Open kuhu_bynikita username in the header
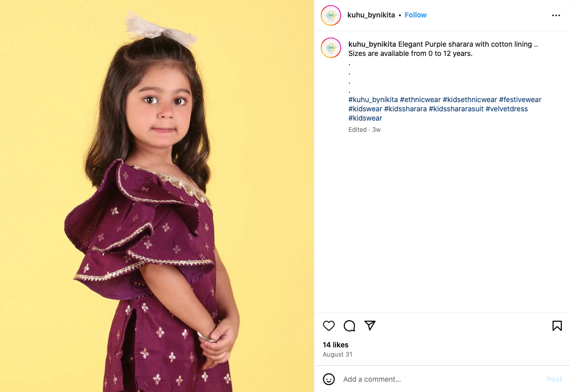The image size is (570, 392). [371, 15]
